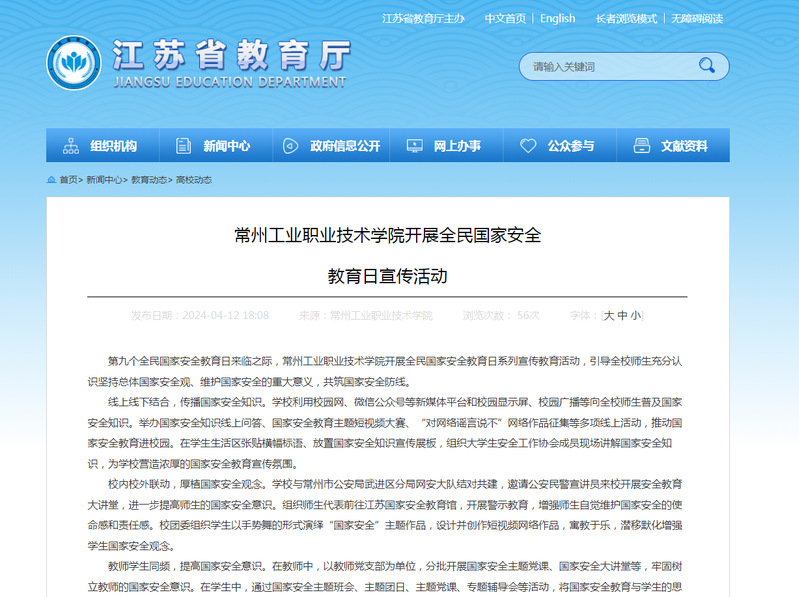
Task: Open 教育动态 in the breadcrumb
Action: click(x=149, y=180)
